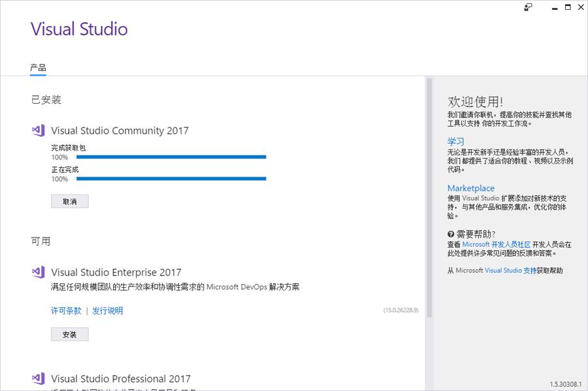Click the Visual Studio Community 2017 title

[120, 131]
